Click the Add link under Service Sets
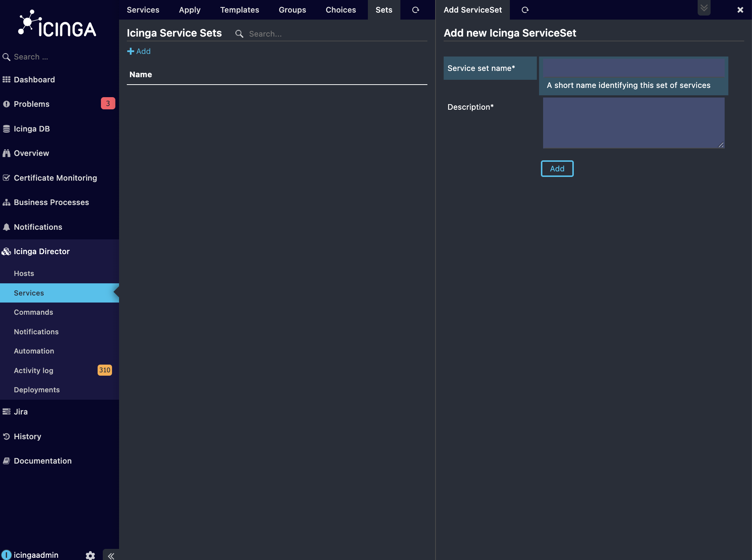Screen dimensions: 752x560 [x=139, y=51]
